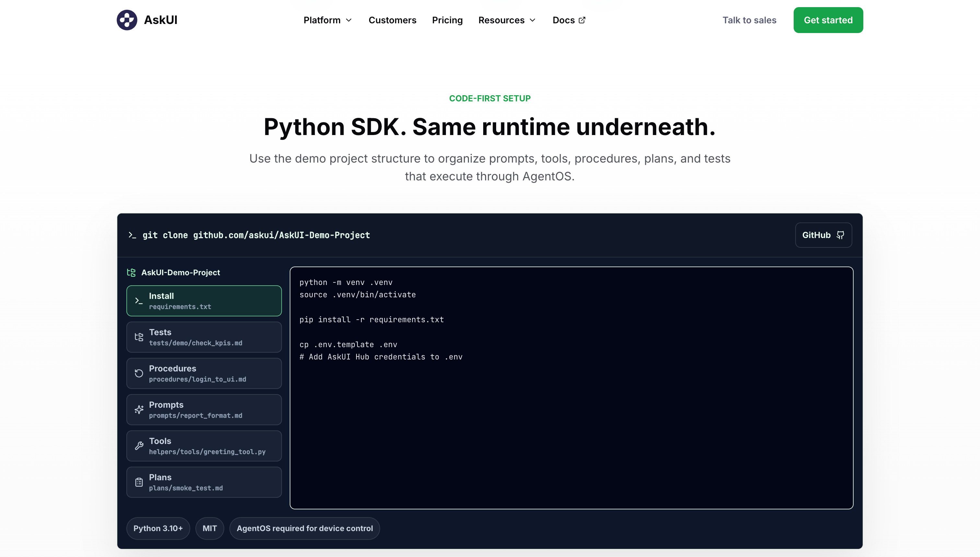Screen dimensions: 980x557
Task: Expand the Resources dropdown chevron
Action: (532, 20)
